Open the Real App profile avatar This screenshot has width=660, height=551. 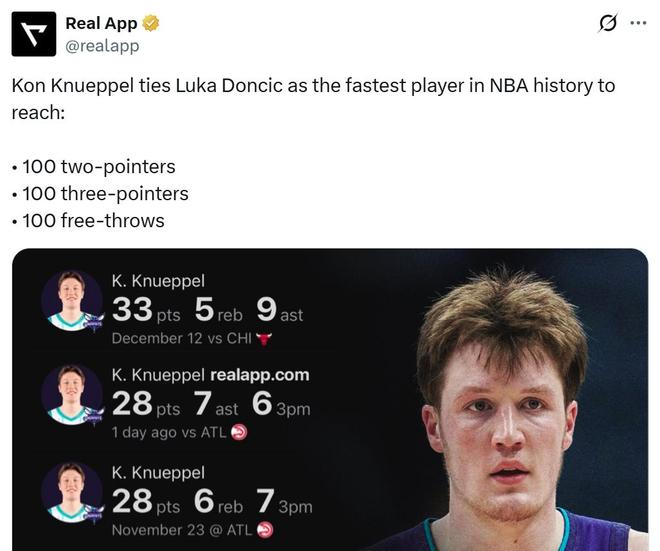pos(33,34)
